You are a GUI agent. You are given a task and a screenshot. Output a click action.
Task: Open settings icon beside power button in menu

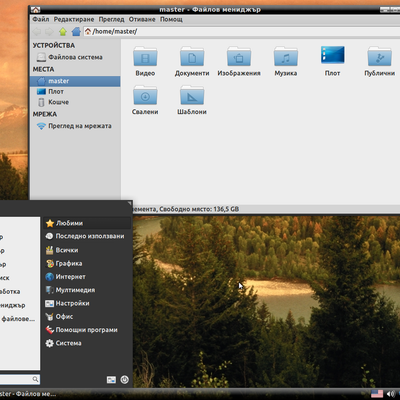111,380
